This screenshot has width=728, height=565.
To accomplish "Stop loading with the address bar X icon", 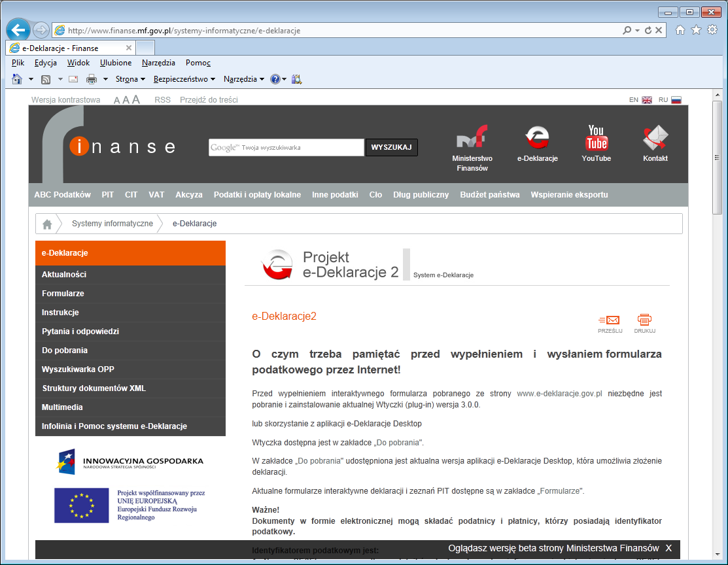I will coord(659,30).
